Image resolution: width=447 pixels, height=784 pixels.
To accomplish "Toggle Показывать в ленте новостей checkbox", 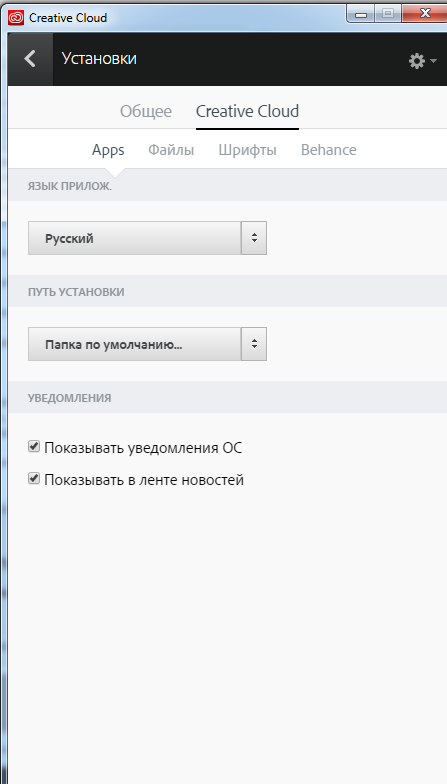I will pyautogui.click(x=34, y=478).
